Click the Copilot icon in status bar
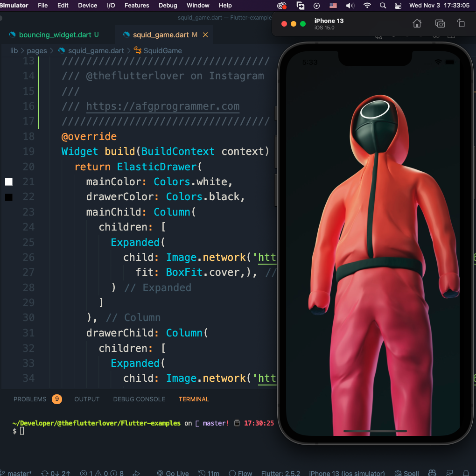Viewport: 476px width, 476px height. (432, 473)
